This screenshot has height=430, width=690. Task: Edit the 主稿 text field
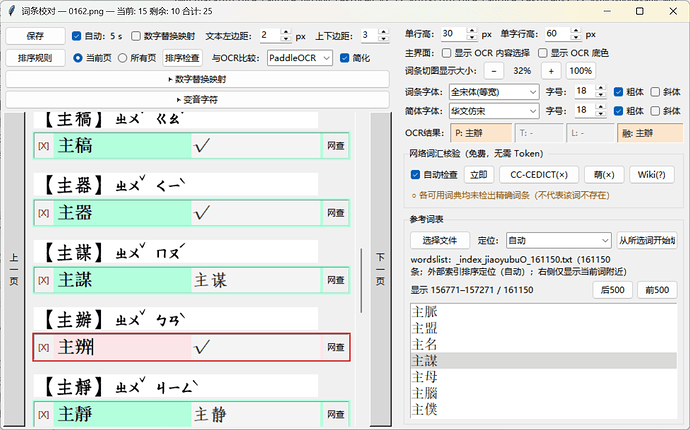pyautogui.click(x=122, y=146)
